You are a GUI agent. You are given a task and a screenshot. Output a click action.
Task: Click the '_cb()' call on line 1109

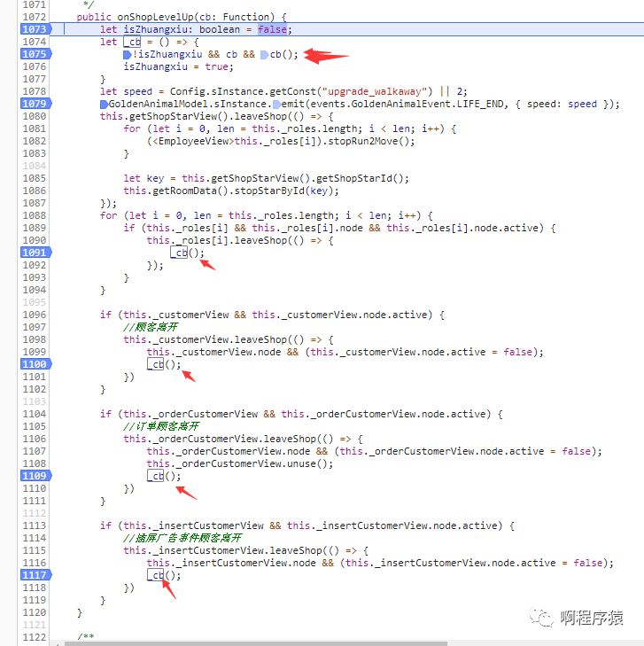pyautogui.click(x=161, y=476)
